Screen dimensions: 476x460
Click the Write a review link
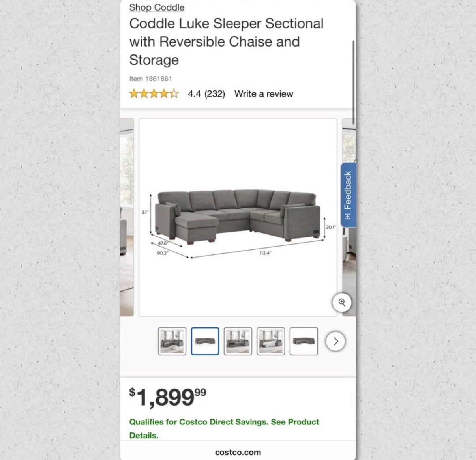264,94
